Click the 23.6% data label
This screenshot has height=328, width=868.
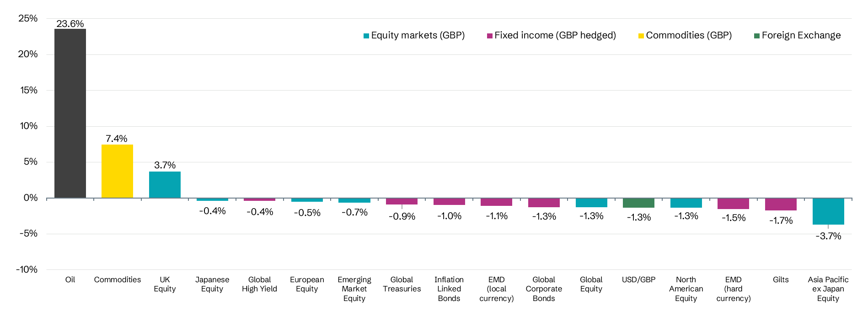70,24
